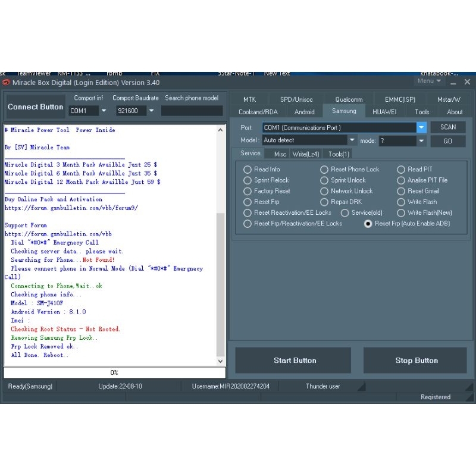Select the Network Unlock option
Image resolution: width=476 pixels, height=476 pixels.
[324, 191]
